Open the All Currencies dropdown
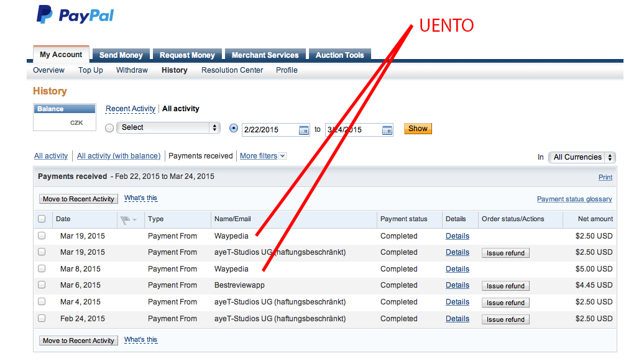The height and width of the screenshot is (361, 644). coord(582,157)
